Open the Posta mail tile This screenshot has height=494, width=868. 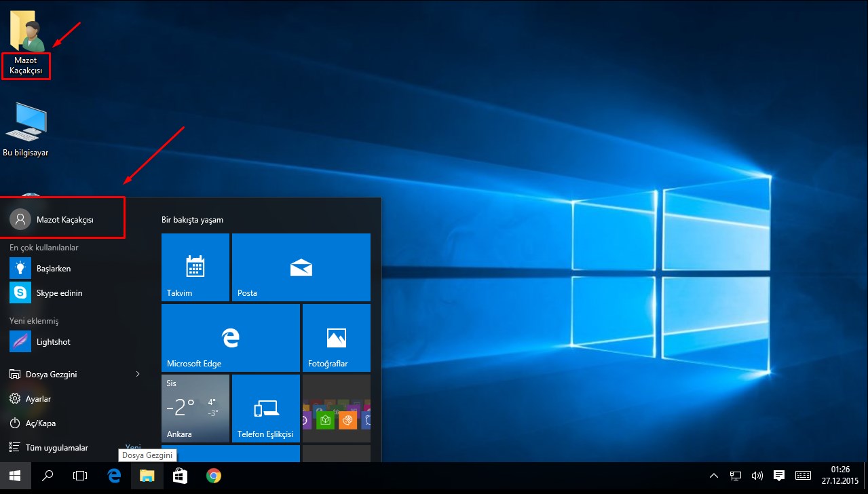301,267
